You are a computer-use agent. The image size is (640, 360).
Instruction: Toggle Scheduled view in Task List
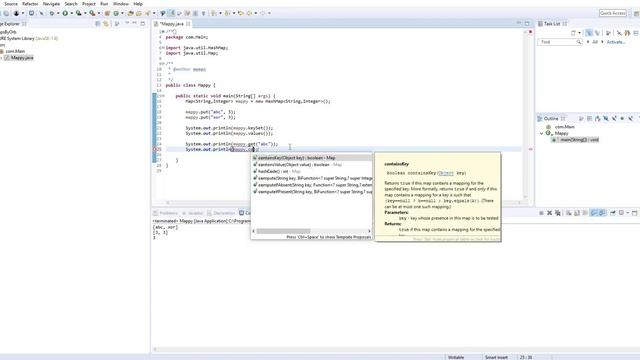[x=598, y=33]
